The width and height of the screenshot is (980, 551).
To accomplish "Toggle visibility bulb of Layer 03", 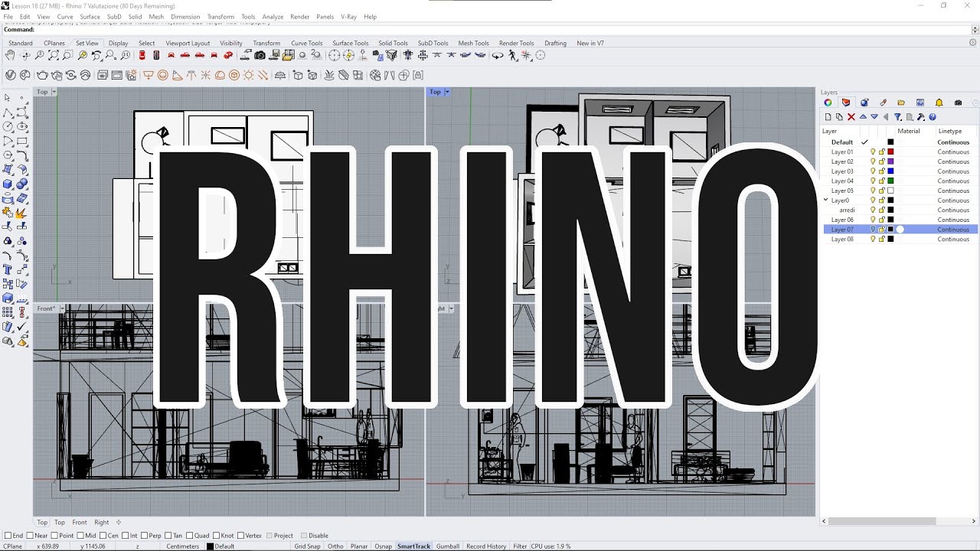I will (873, 171).
